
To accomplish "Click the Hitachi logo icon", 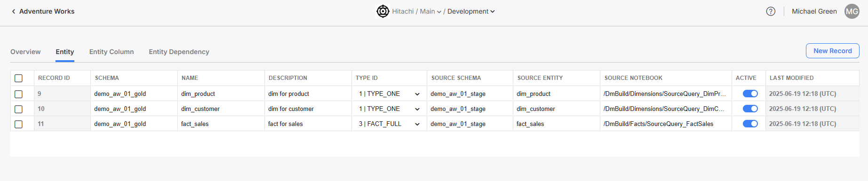I will [x=383, y=11].
